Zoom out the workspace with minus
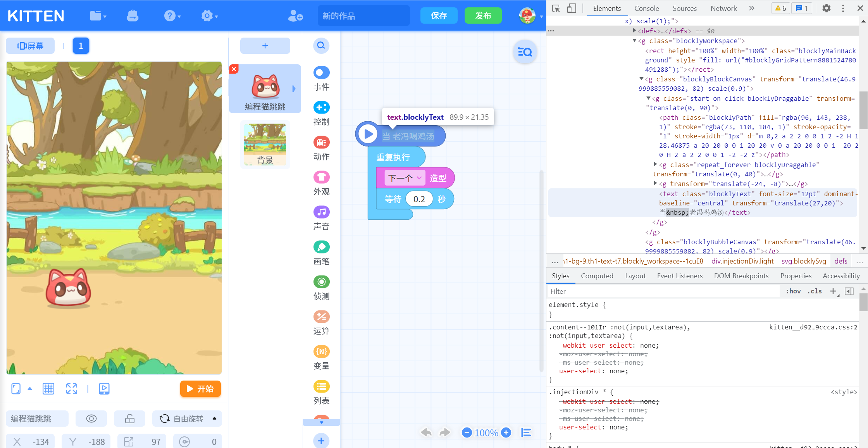 [x=467, y=432]
